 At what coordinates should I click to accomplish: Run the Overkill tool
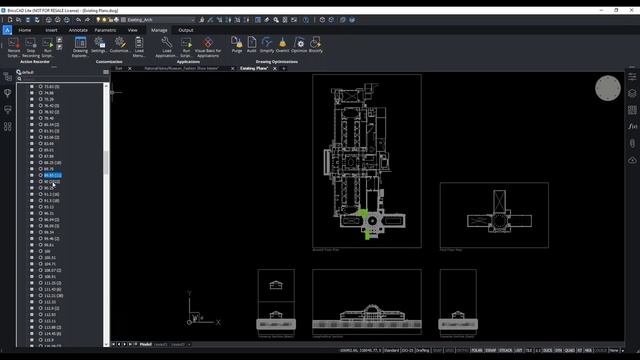pos(282,44)
